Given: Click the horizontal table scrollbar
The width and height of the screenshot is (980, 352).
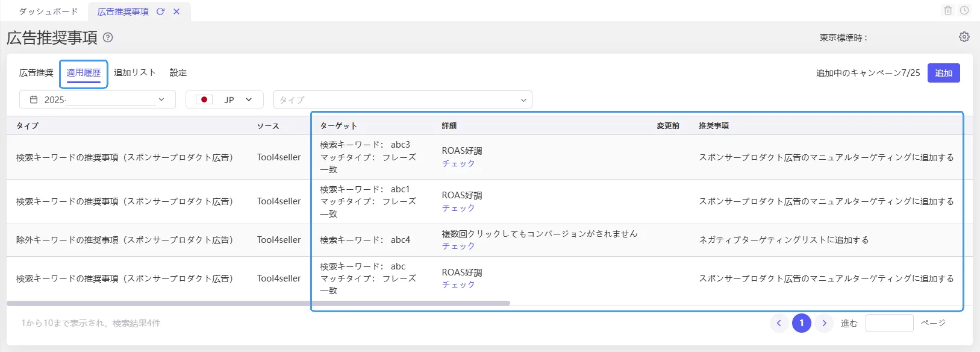Looking at the screenshot, I should pyautogui.click(x=258, y=303).
